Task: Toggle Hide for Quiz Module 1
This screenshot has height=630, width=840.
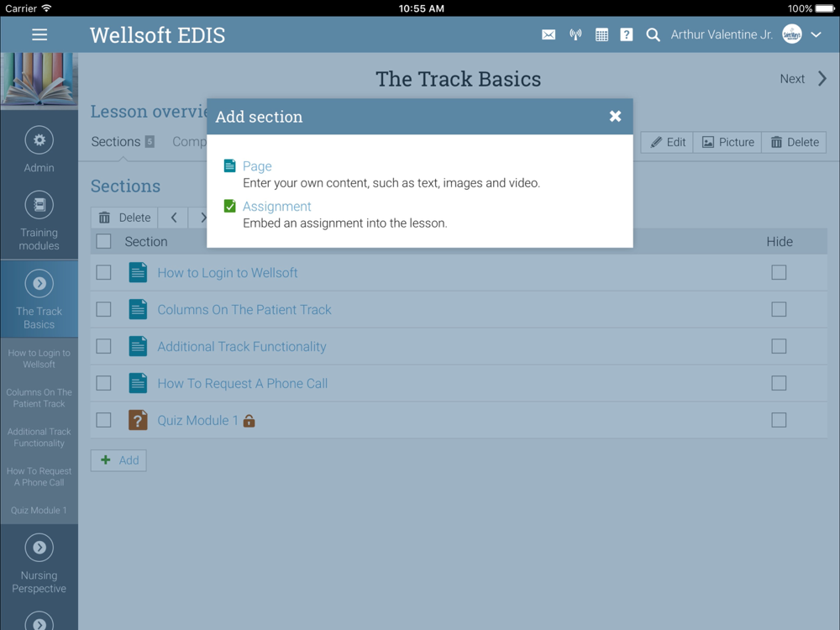Action: tap(779, 421)
